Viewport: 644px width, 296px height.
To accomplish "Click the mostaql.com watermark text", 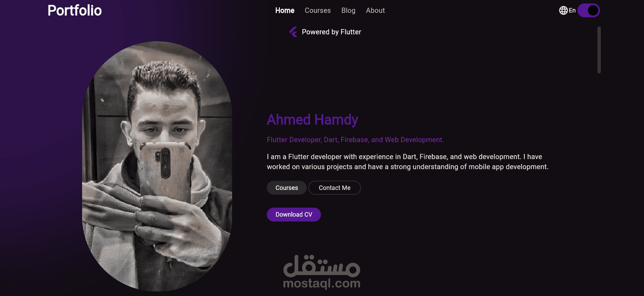I will pyautogui.click(x=322, y=284).
